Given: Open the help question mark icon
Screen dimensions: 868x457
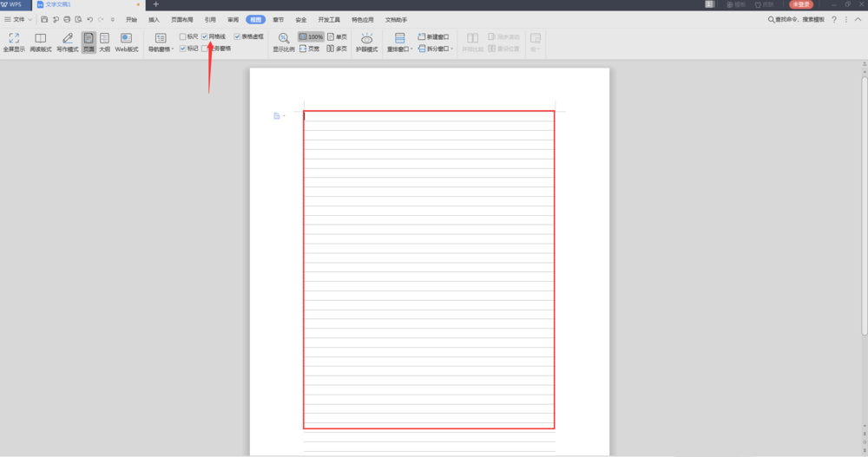Looking at the screenshot, I should [834, 19].
